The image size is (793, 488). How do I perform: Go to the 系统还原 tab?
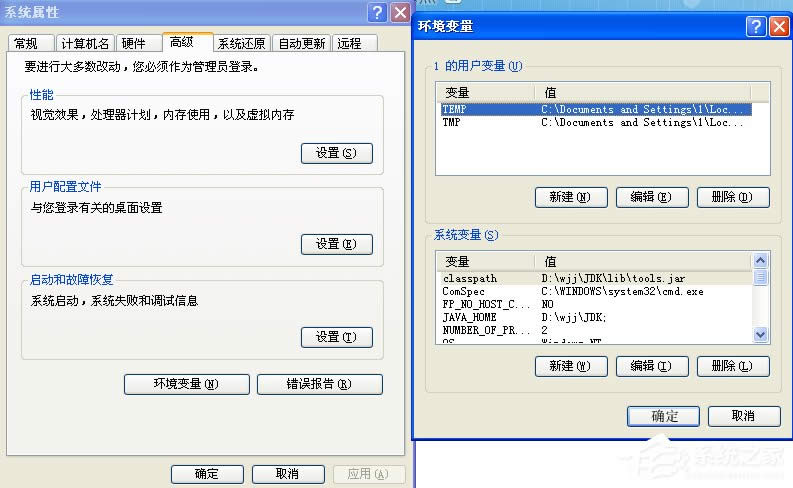point(242,43)
